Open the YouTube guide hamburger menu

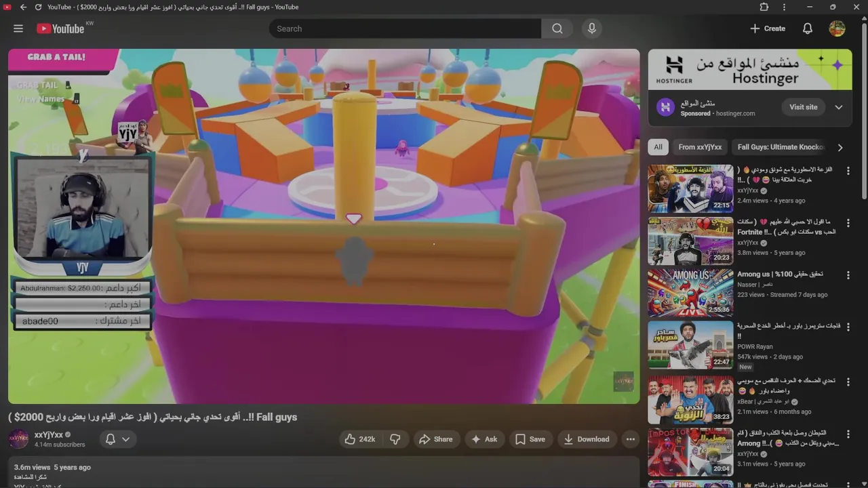[x=18, y=28]
